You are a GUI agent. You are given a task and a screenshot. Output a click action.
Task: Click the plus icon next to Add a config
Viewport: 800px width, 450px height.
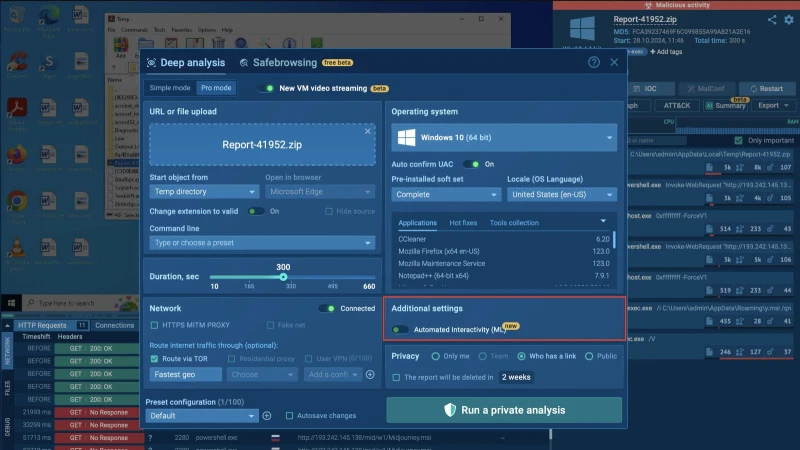[370, 374]
